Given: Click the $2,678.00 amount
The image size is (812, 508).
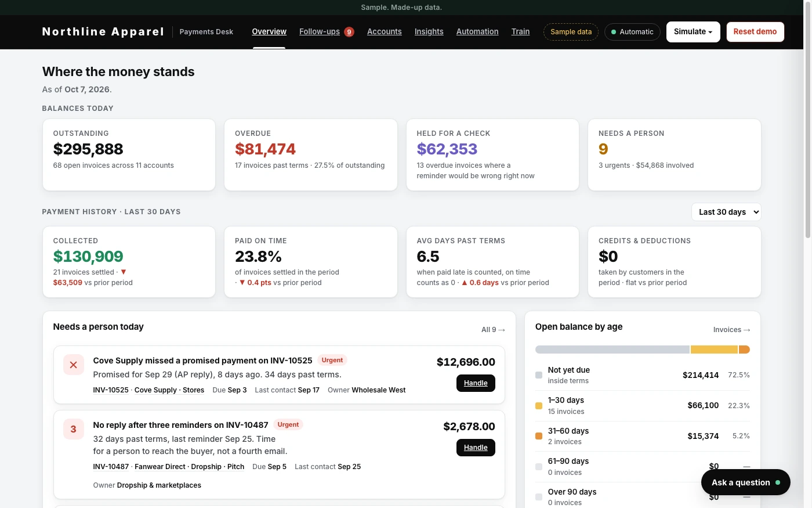Looking at the screenshot, I should pos(469,427).
